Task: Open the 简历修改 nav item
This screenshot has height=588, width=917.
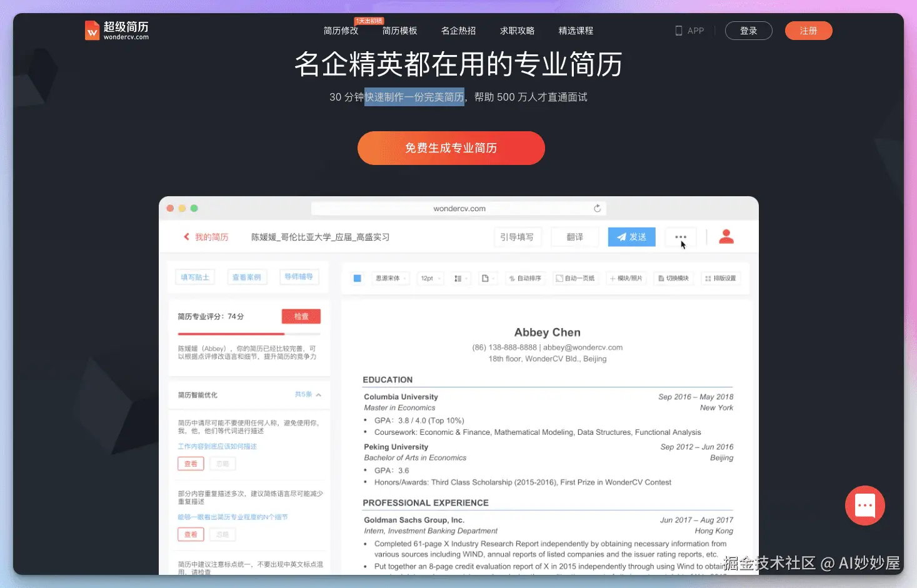Action: point(341,31)
